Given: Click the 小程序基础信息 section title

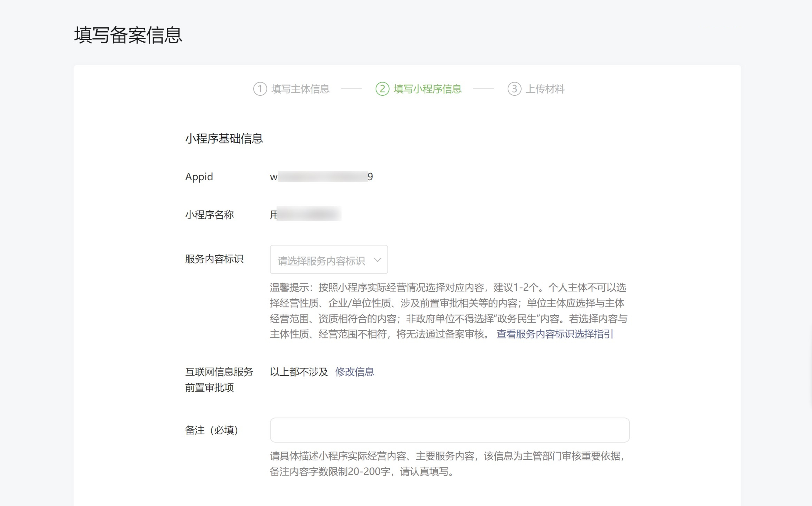Looking at the screenshot, I should [224, 138].
